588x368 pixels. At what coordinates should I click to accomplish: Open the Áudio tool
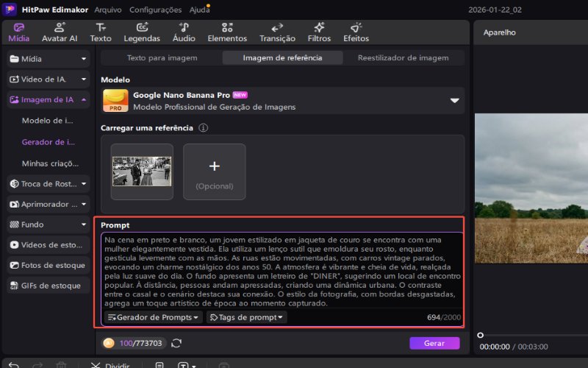[x=184, y=32]
